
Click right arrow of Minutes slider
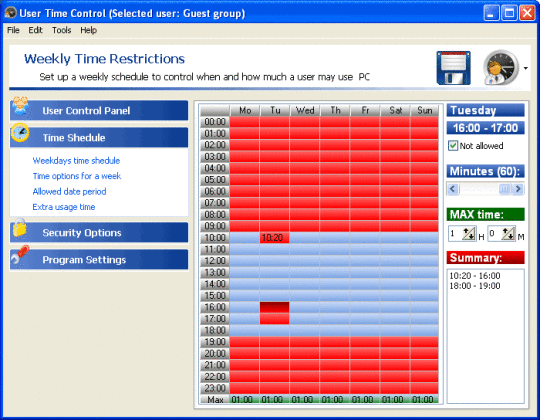[x=518, y=189]
